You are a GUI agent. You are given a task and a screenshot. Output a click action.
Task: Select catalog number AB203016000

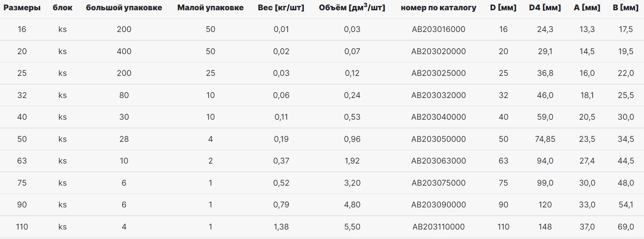click(x=438, y=29)
